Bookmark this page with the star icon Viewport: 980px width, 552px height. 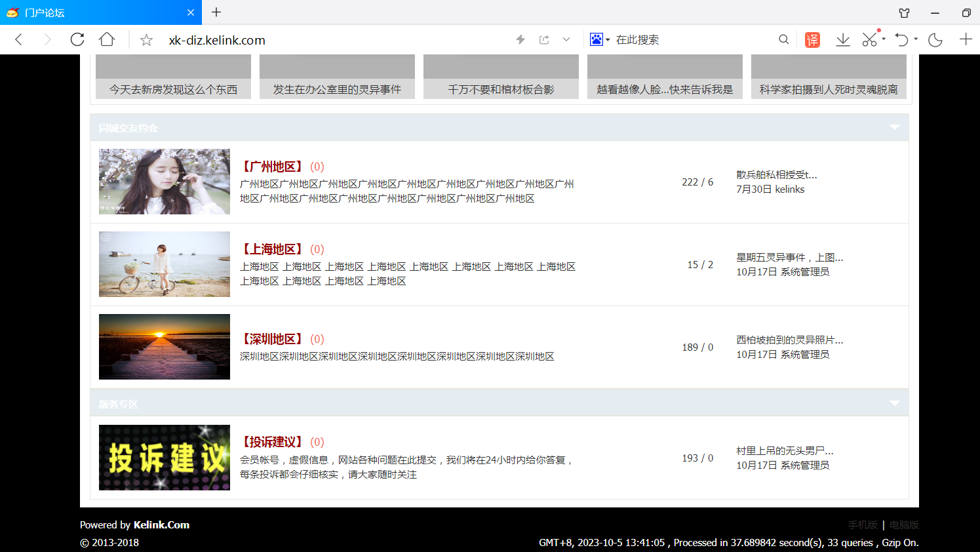tap(146, 40)
